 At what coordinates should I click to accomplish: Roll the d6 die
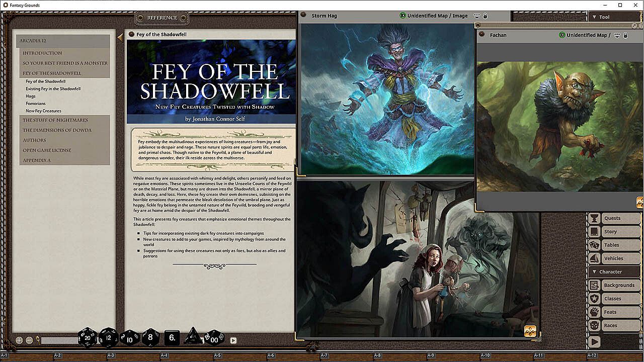[172, 338]
